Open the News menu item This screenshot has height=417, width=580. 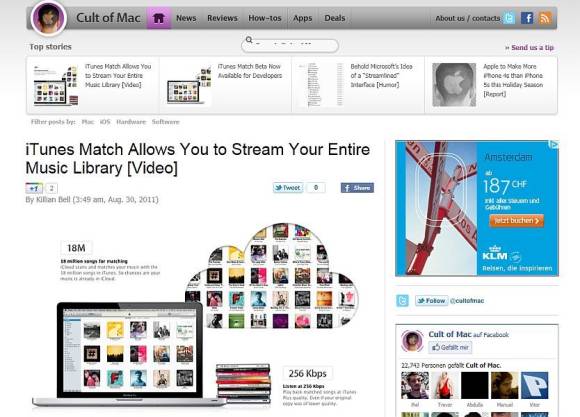pos(186,18)
